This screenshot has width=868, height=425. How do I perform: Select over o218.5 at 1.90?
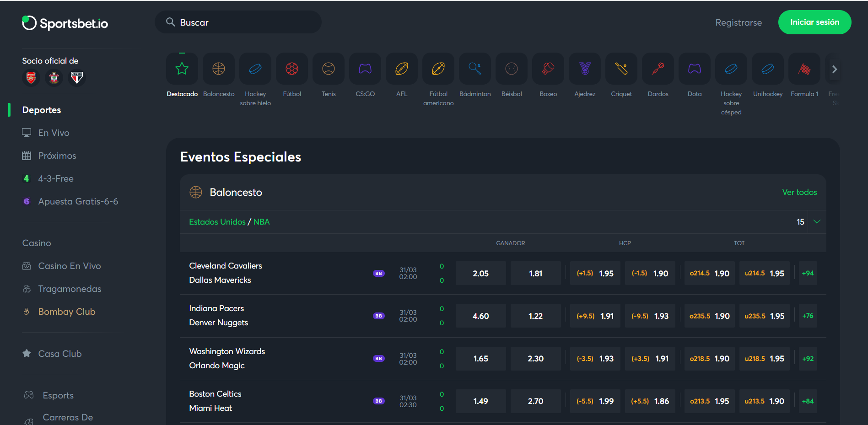click(x=709, y=359)
